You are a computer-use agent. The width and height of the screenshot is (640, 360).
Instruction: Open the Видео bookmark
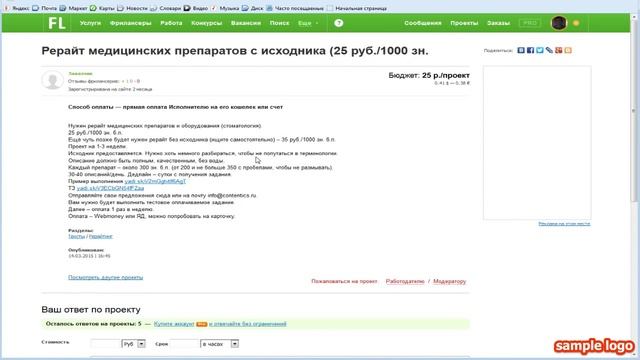pyautogui.click(x=196, y=8)
